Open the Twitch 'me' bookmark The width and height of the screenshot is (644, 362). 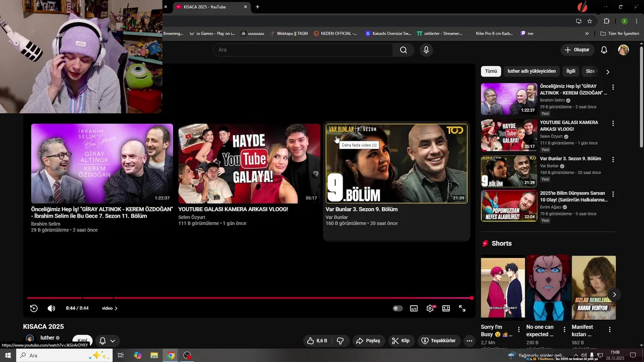coord(527,34)
